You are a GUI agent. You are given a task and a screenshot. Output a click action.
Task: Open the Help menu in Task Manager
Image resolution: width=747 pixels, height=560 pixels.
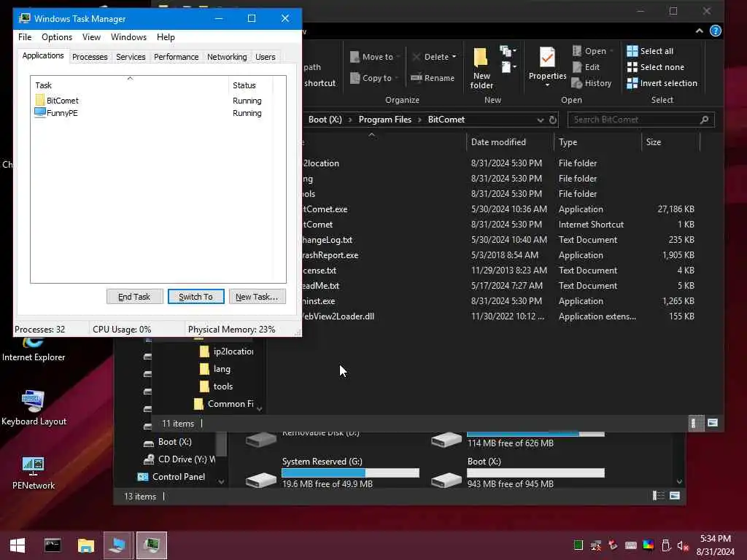pyautogui.click(x=166, y=37)
